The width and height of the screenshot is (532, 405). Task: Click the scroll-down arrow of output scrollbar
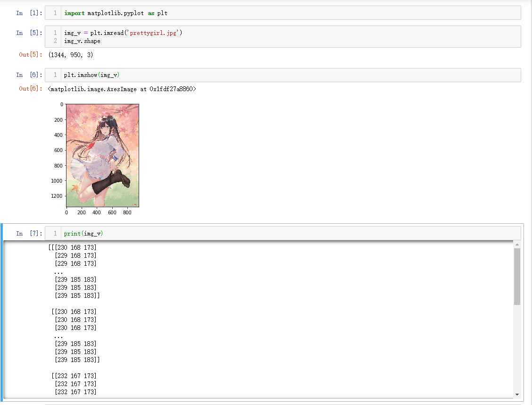pyautogui.click(x=517, y=394)
